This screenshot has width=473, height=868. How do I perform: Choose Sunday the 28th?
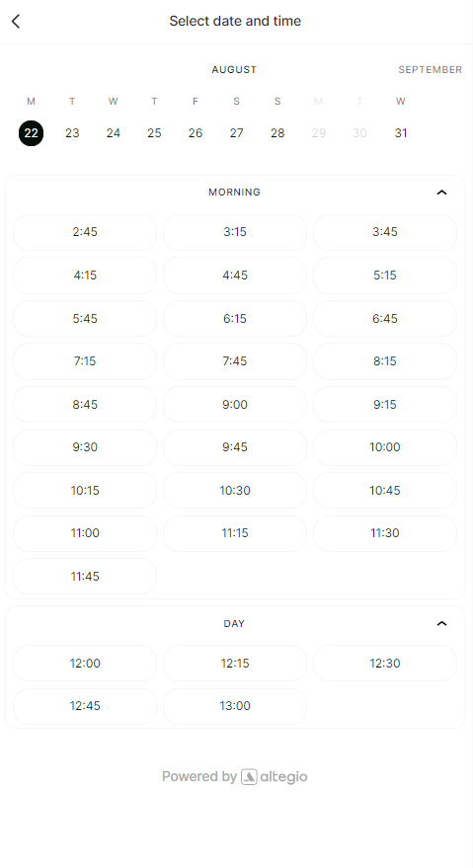pos(277,133)
